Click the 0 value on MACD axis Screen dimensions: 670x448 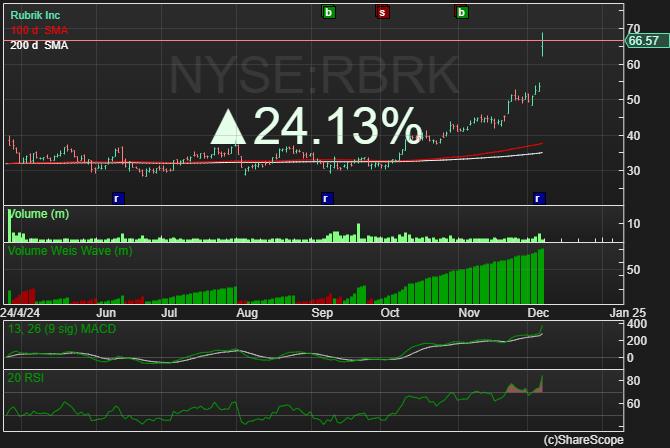tap(630, 358)
